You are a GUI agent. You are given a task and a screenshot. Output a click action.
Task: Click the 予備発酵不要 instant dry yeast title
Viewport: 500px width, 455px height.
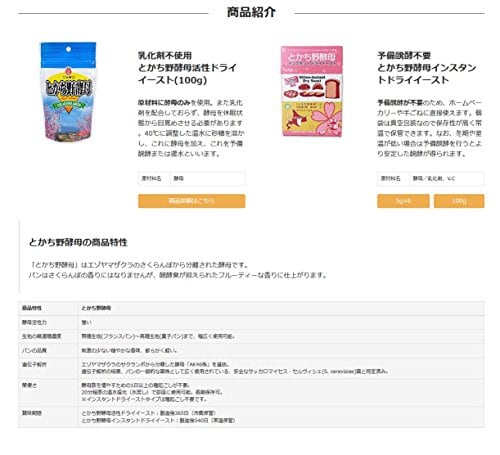[427, 68]
